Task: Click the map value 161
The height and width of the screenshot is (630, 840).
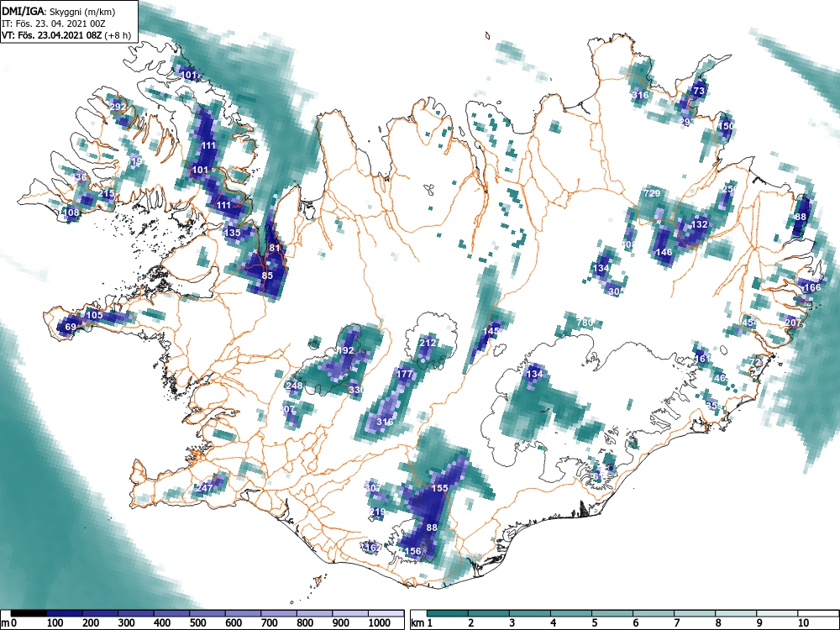Action: (x=701, y=359)
